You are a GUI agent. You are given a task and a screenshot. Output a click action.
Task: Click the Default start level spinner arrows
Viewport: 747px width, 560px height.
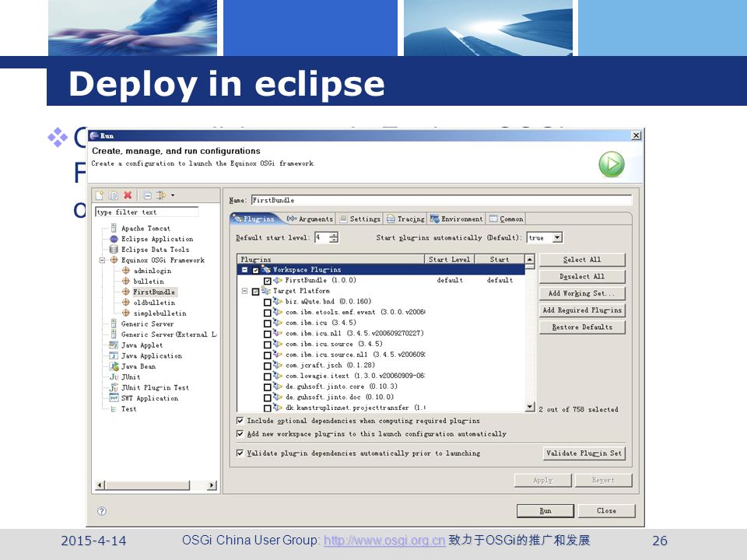tap(334, 237)
